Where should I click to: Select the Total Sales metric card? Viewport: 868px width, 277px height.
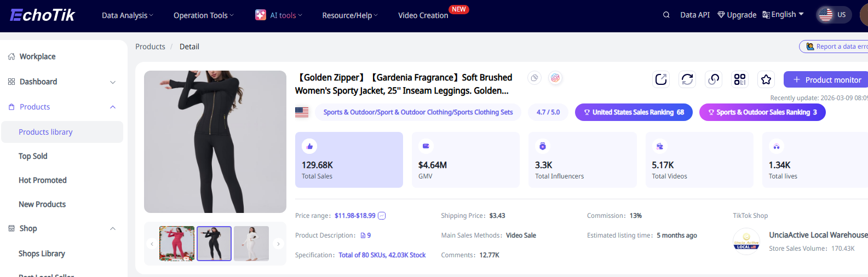[349, 160]
